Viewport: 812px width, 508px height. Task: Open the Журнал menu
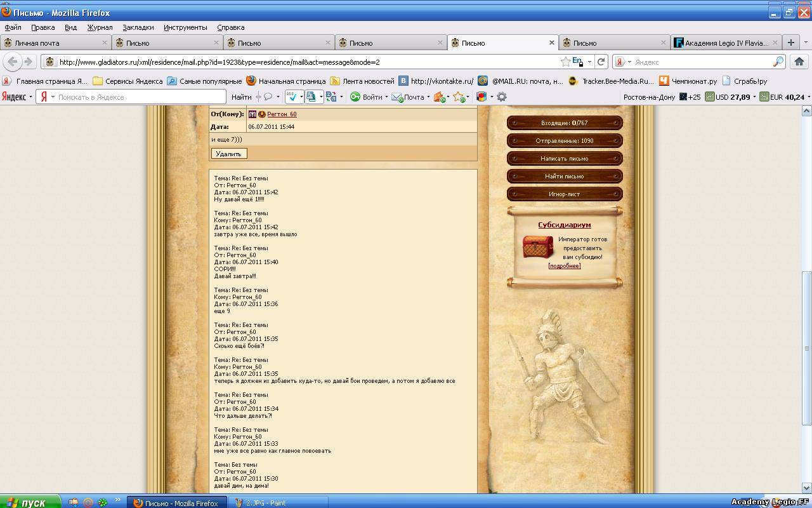[100, 27]
